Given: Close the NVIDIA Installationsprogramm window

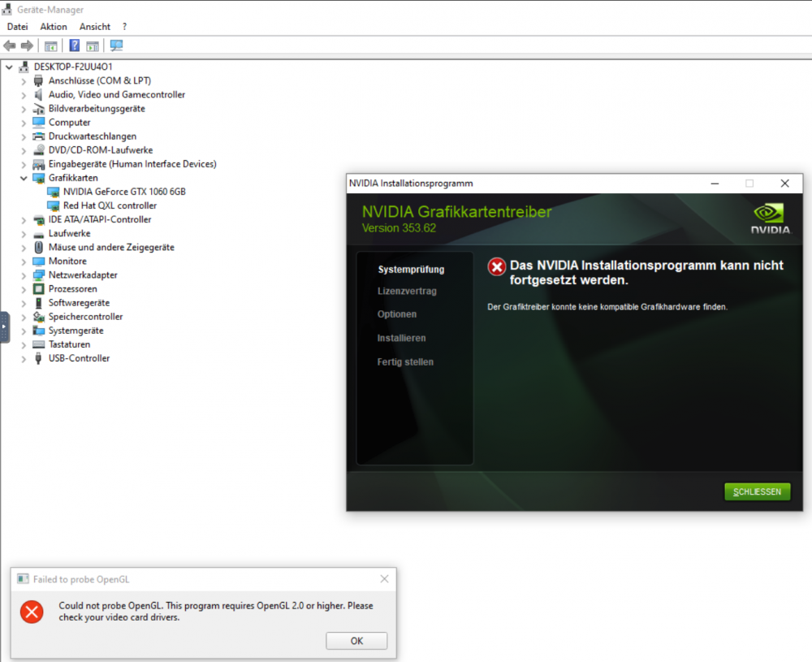Looking at the screenshot, I should (784, 184).
